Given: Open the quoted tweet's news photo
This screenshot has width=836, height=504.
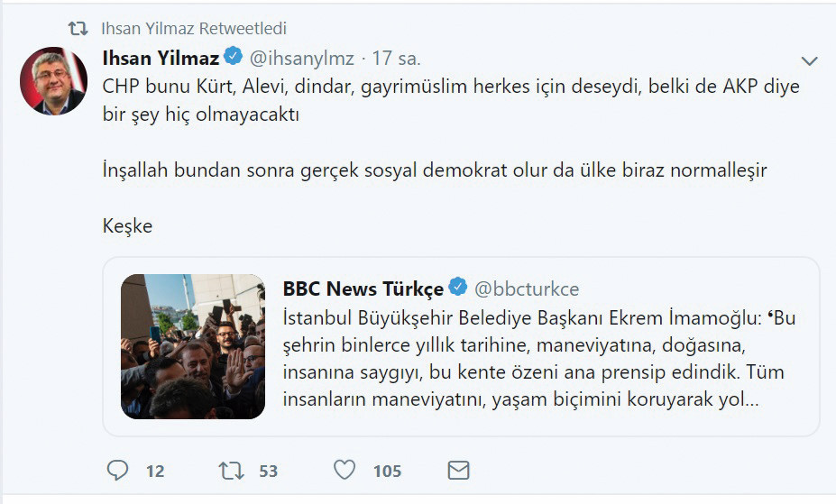Looking at the screenshot, I should coord(193,347).
